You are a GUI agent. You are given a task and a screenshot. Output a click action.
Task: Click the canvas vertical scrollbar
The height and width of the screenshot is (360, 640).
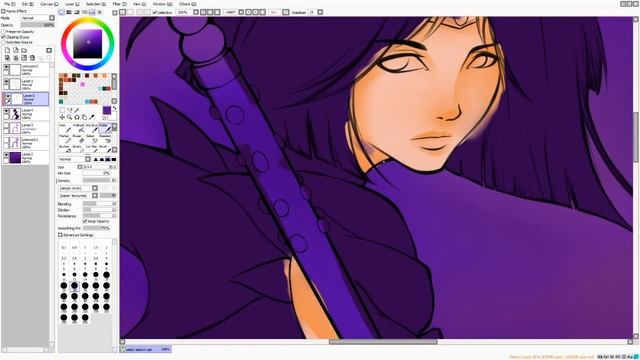pyautogui.click(x=636, y=137)
